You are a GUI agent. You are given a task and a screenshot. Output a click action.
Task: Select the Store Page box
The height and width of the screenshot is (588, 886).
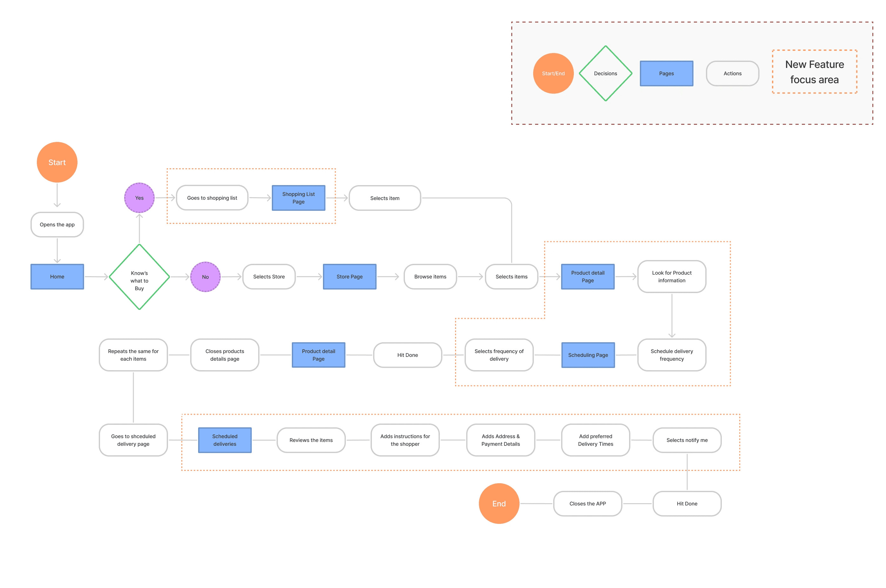(x=349, y=276)
